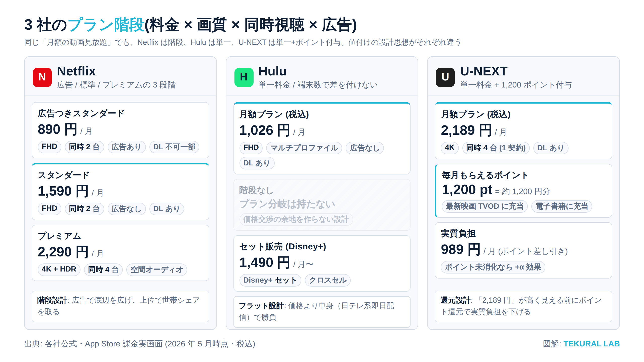Click the 広告あり tag

(126, 147)
